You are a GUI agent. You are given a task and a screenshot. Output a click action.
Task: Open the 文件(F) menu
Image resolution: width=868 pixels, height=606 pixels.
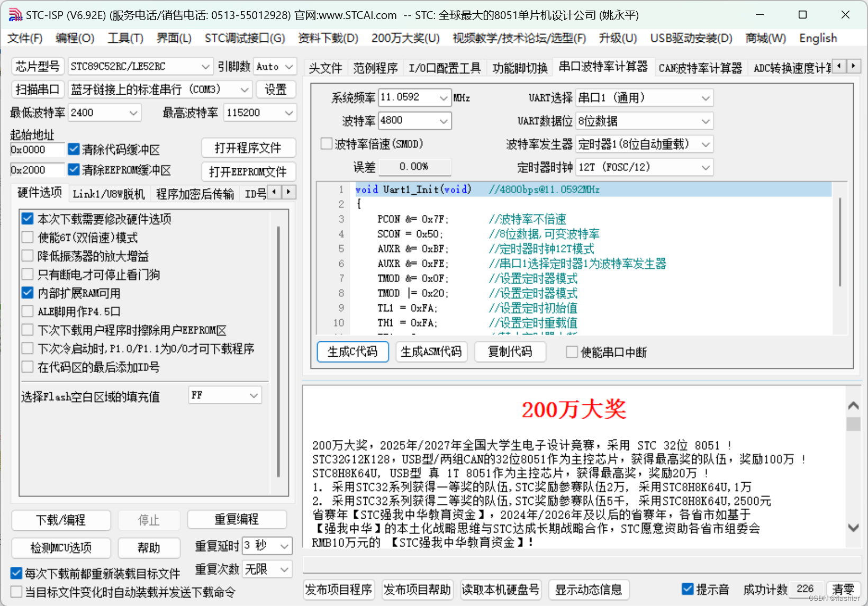(25, 38)
